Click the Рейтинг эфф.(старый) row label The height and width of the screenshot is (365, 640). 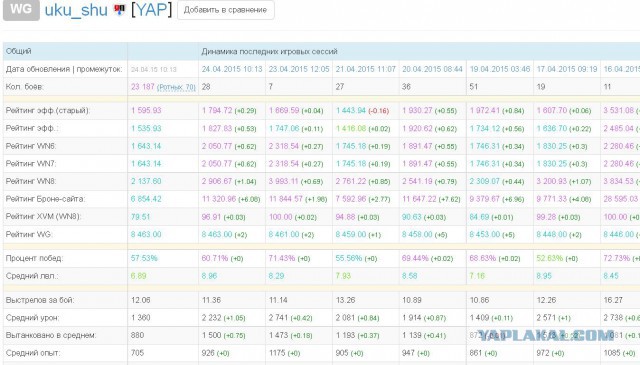click(48, 111)
